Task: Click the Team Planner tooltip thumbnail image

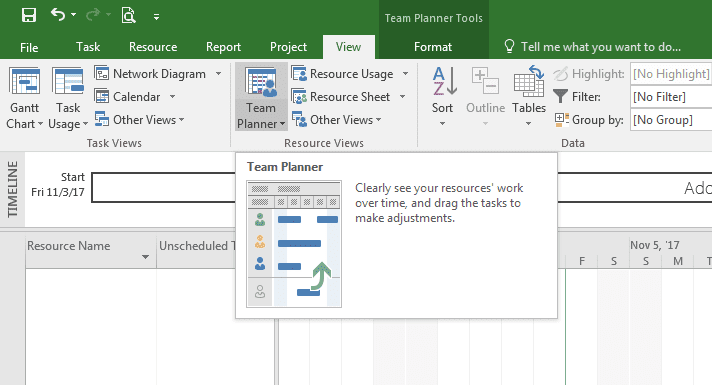Action: click(294, 244)
